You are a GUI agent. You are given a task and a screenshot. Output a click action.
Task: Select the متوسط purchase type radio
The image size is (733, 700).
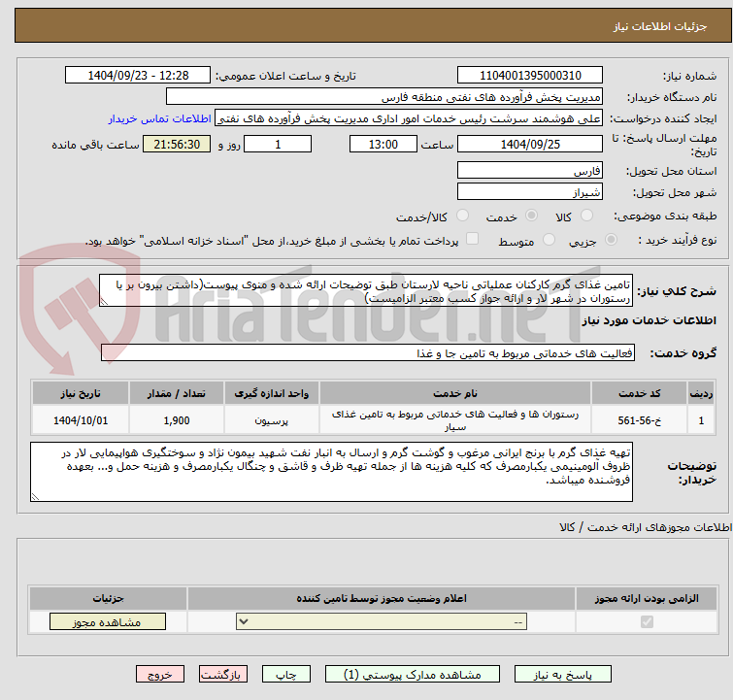[549, 240]
